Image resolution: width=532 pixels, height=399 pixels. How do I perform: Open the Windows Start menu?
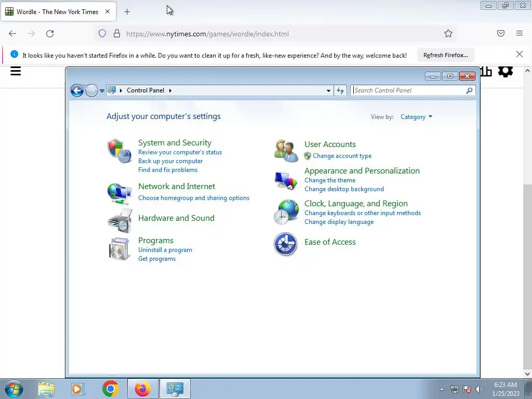[x=14, y=389]
